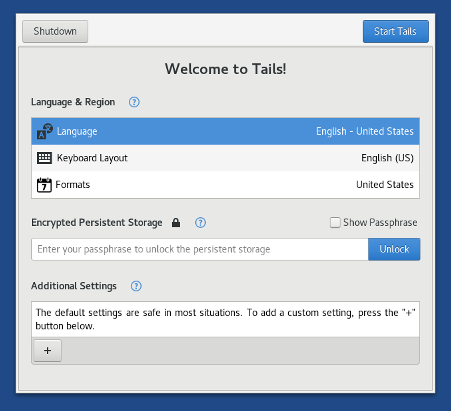The image size is (451, 411).
Task: Select the Language row
Action: tap(225, 131)
